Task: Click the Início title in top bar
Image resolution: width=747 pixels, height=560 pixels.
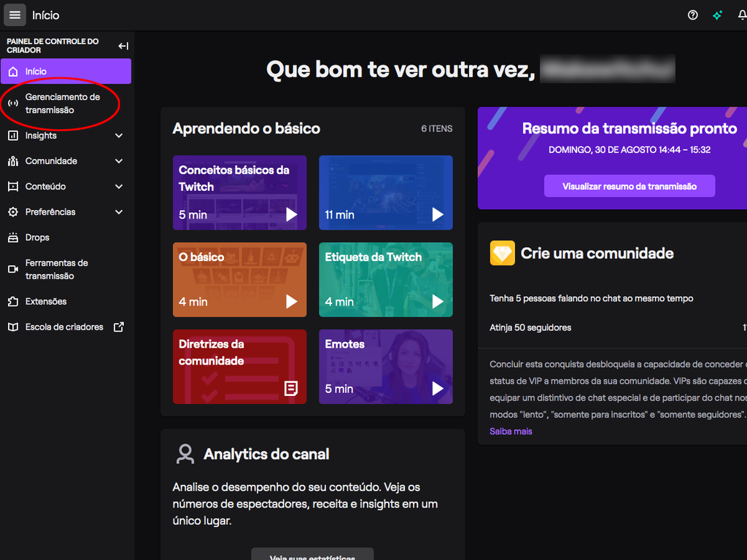Action: pos(46,15)
